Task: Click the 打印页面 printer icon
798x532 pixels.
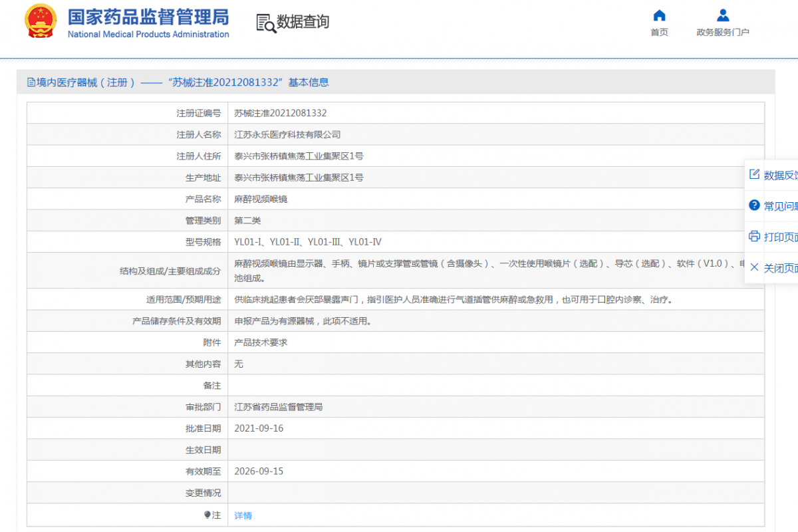Action: (754, 236)
